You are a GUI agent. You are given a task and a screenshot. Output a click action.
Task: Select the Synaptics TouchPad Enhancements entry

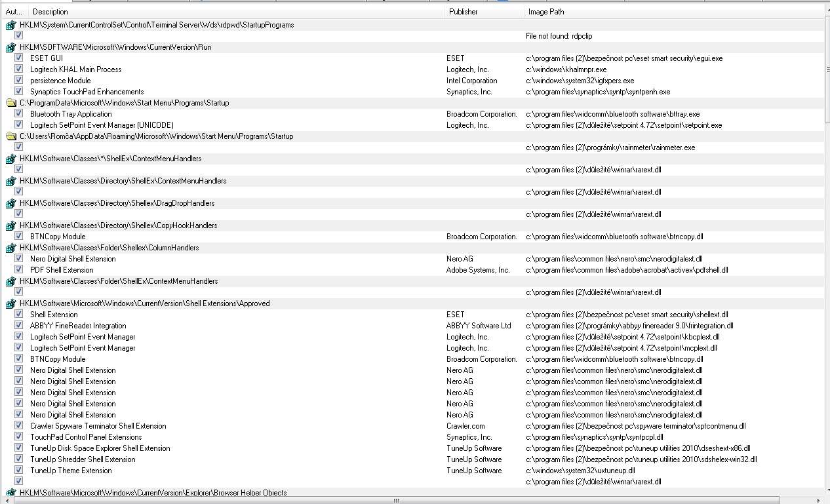[x=87, y=92]
